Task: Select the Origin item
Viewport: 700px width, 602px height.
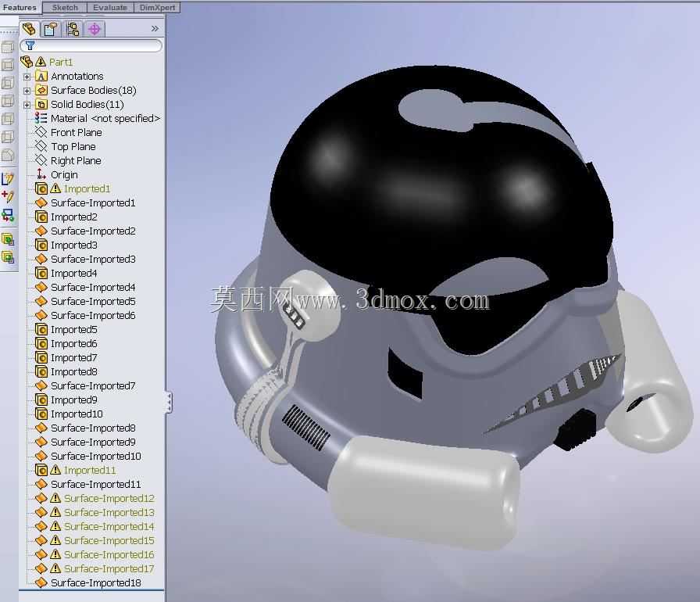Action: (64, 174)
